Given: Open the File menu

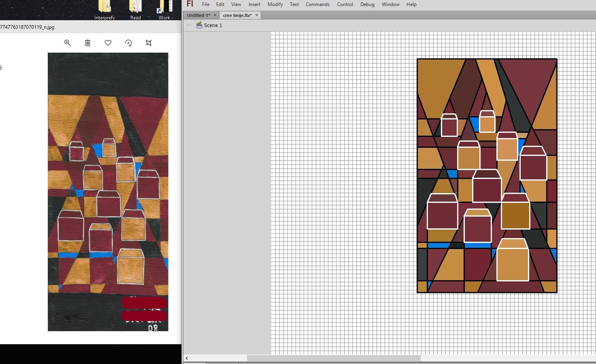Looking at the screenshot, I should [x=206, y=4].
